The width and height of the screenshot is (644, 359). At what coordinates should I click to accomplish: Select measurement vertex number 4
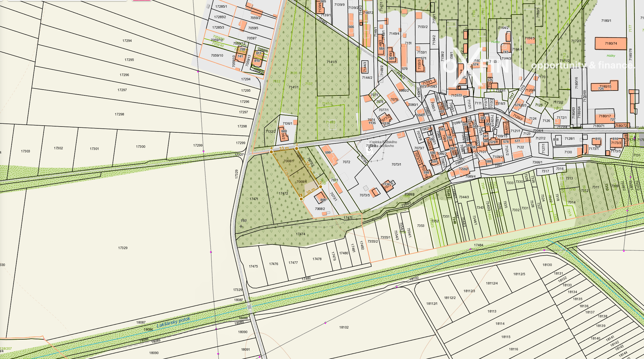(x=271, y=152)
